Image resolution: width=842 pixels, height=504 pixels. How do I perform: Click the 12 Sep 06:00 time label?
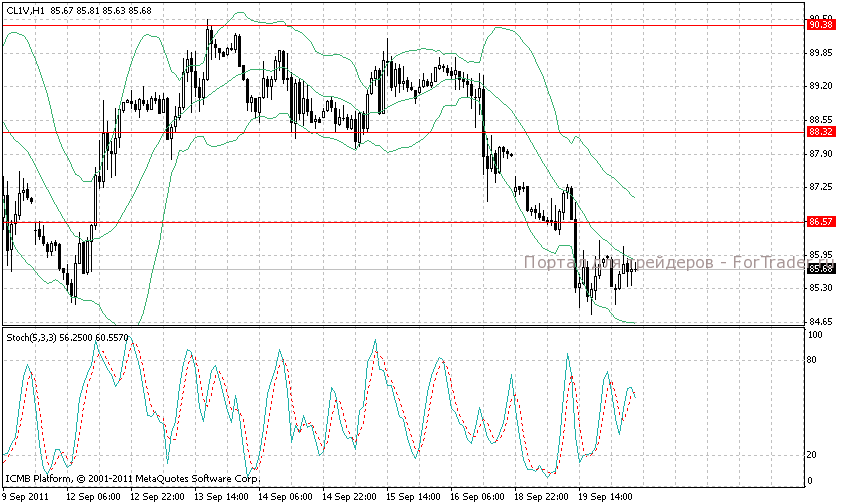pos(94,497)
